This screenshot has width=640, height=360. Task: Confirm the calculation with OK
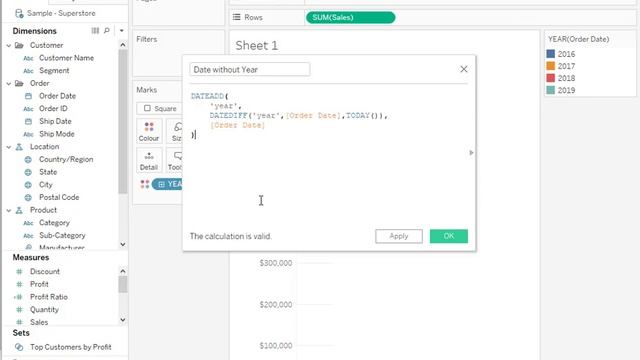pos(449,236)
